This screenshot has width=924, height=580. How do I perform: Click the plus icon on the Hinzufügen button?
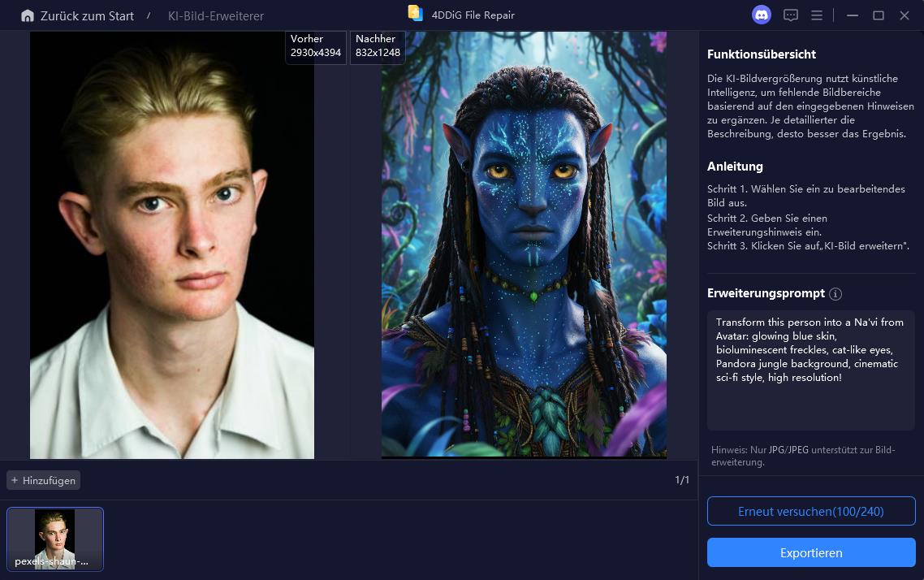click(15, 480)
